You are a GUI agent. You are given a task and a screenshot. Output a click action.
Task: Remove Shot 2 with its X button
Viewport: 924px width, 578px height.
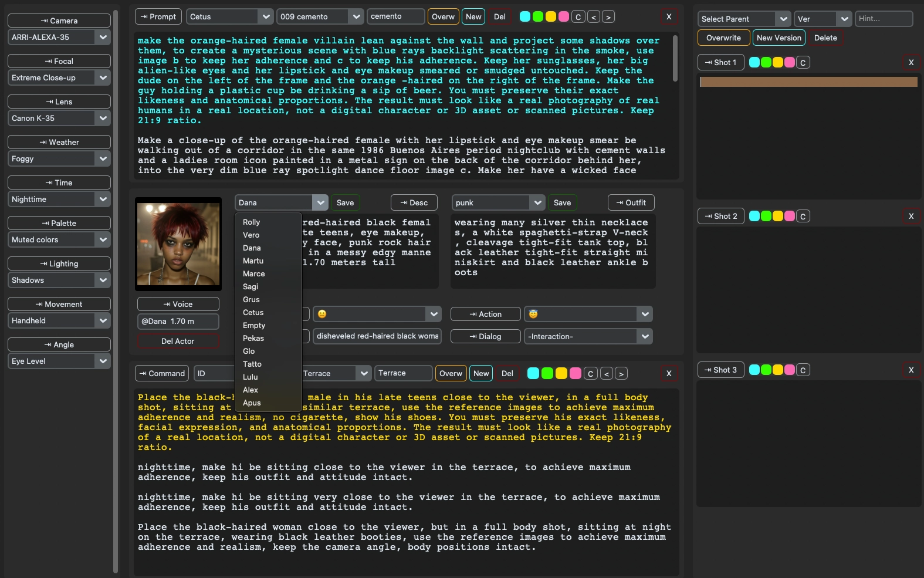(x=911, y=216)
